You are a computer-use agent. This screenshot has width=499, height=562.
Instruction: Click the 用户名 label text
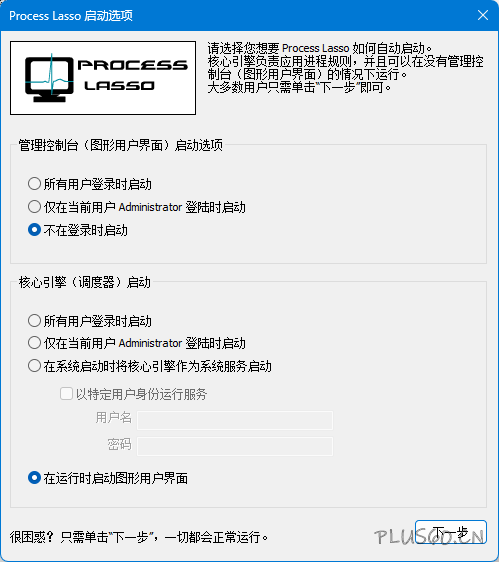click(114, 418)
